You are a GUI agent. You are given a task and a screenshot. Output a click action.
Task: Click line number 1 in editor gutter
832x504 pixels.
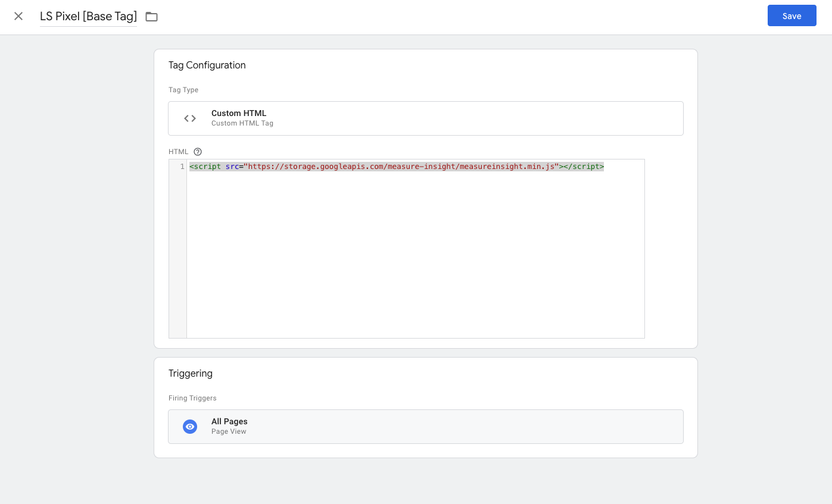click(x=182, y=167)
